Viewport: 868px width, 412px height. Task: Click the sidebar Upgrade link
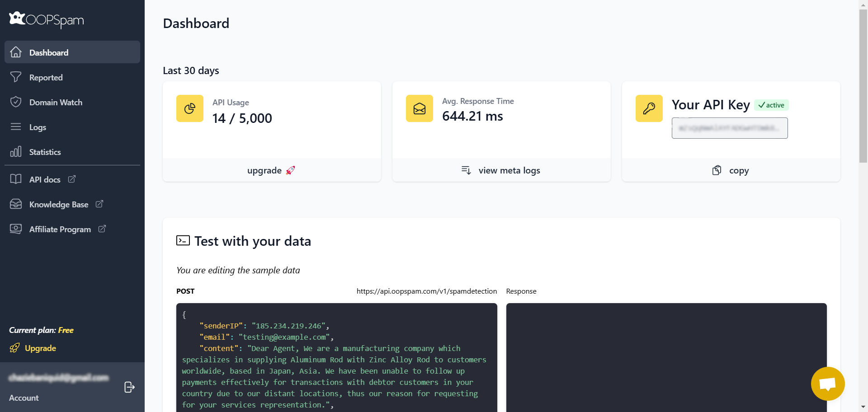tap(40, 348)
